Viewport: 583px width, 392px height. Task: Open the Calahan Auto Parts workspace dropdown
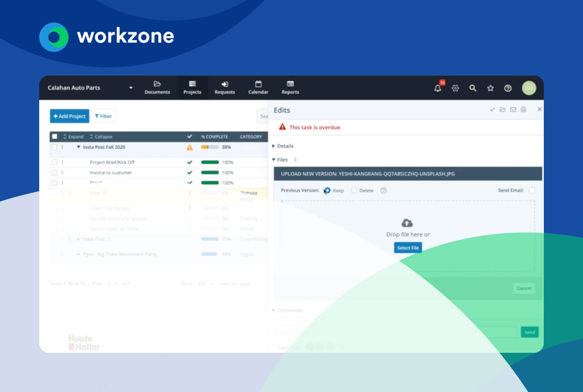(x=130, y=87)
